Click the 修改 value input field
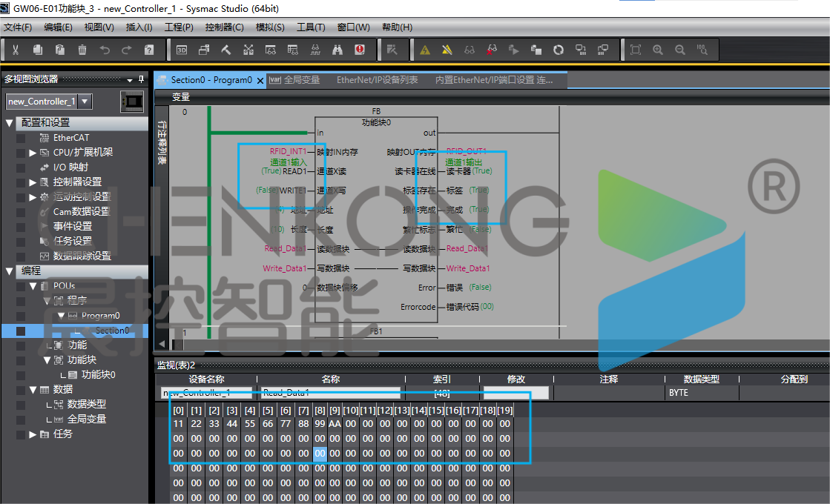The image size is (830, 504). [516, 393]
